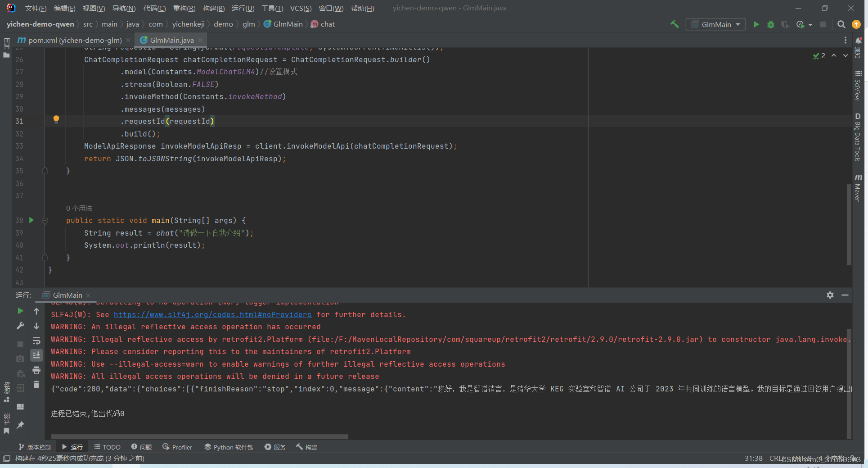Click the orange update notification icon
The width and height of the screenshot is (868, 468).
[856, 24]
